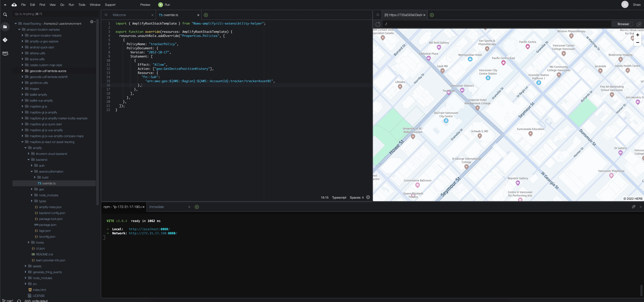This screenshot has height=302, width=644.
Task: Add new terminal tab with plus icon
Action: [x=197, y=207]
